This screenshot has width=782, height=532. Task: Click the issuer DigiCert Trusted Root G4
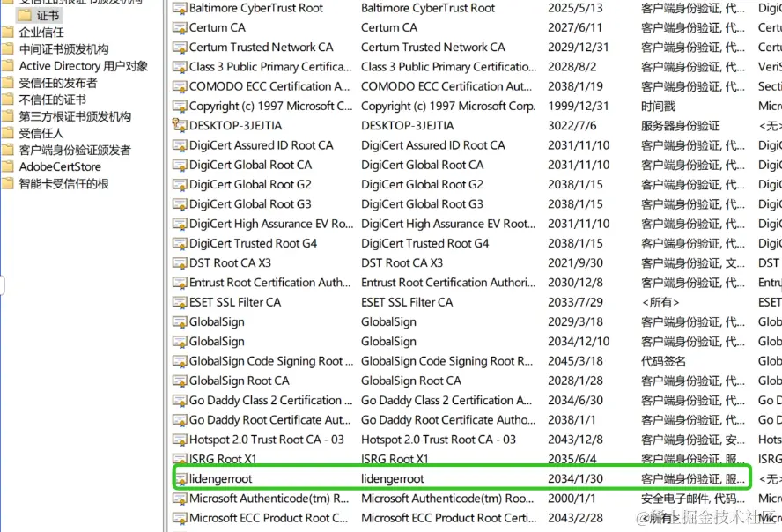click(425, 243)
